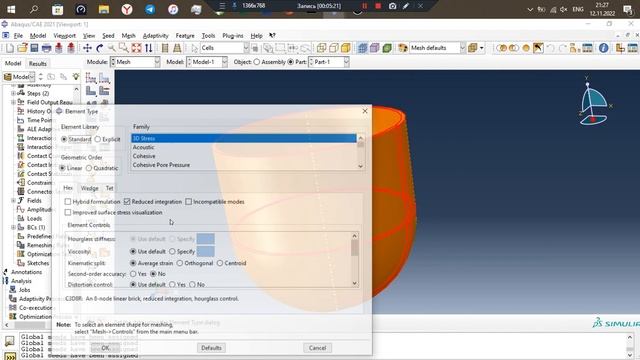Expand the Fields tree node
Viewport: 640px width, 360px height.
pyautogui.click(x=13, y=200)
